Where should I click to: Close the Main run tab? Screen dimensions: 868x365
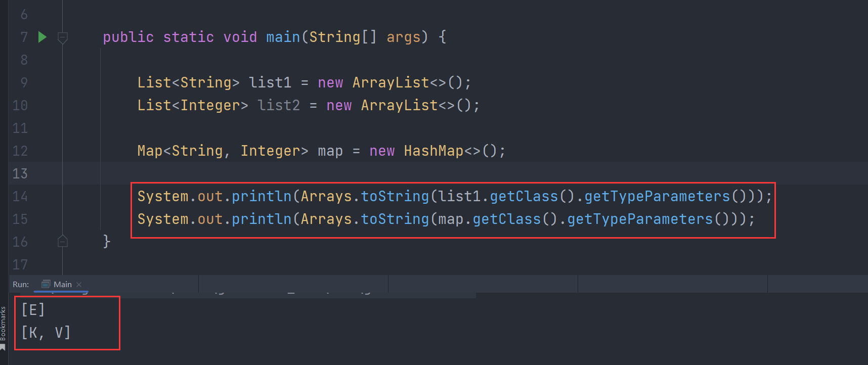(79, 285)
